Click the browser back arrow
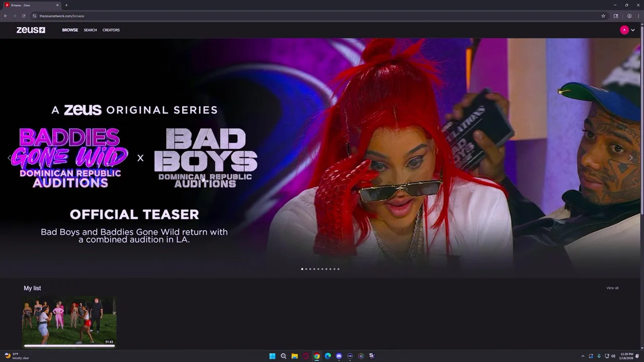 [6, 16]
